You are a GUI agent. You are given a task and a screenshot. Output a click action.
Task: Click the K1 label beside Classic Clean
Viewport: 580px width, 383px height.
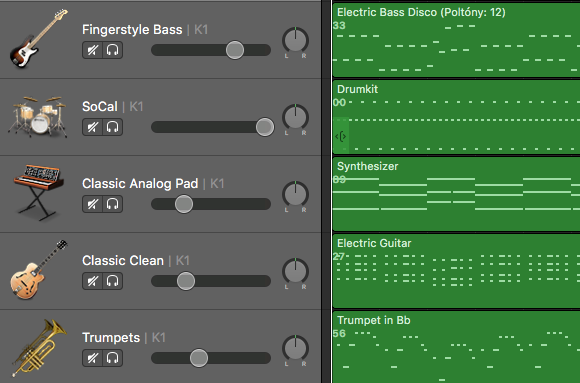(x=182, y=261)
